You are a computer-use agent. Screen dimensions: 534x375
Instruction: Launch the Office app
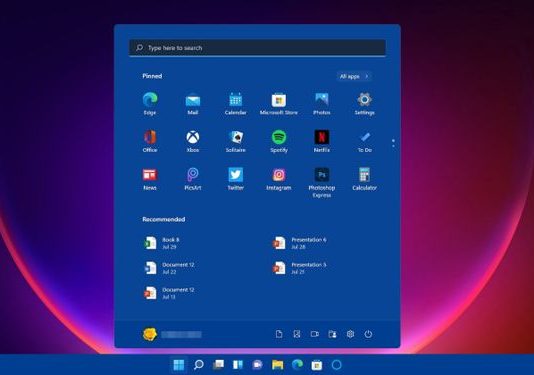coord(150,141)
